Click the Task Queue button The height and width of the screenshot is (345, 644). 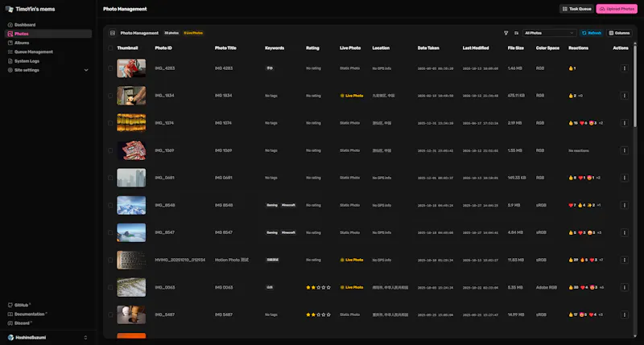576,9
